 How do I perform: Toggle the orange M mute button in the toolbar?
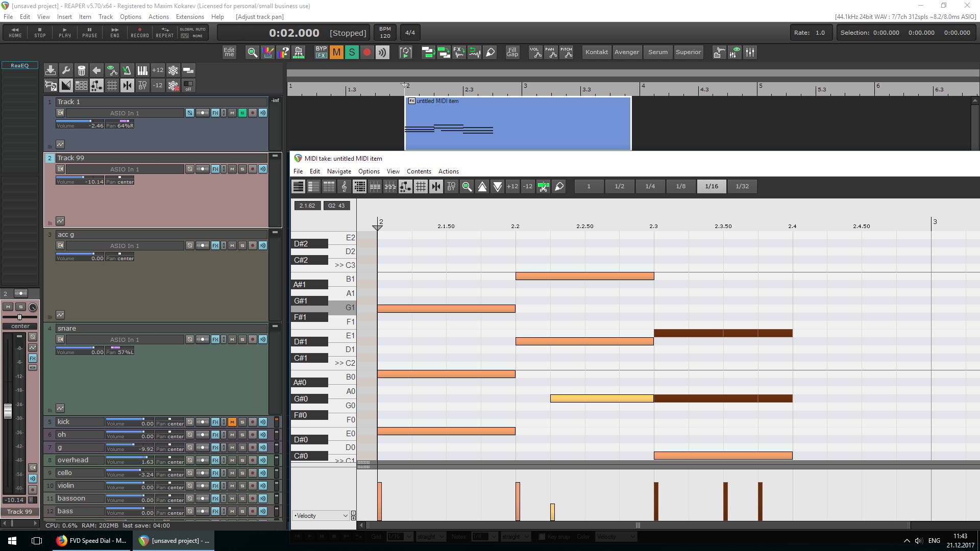(x=336, y=52)
